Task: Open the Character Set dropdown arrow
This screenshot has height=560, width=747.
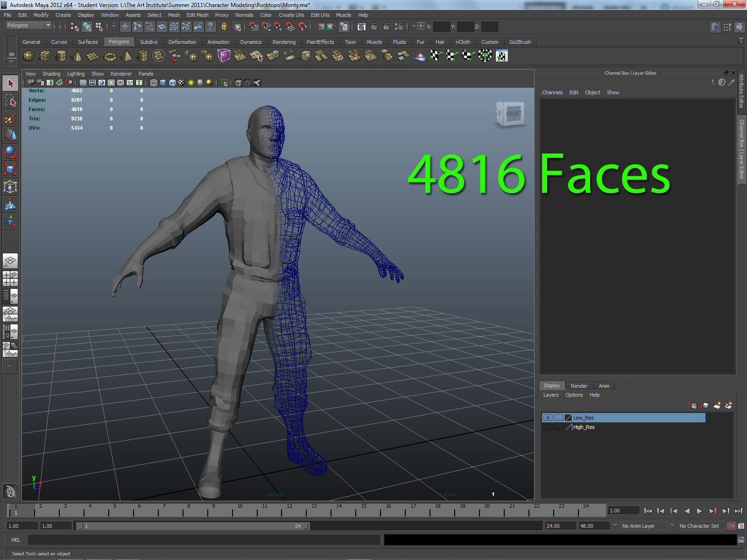Action: (672, 525)
